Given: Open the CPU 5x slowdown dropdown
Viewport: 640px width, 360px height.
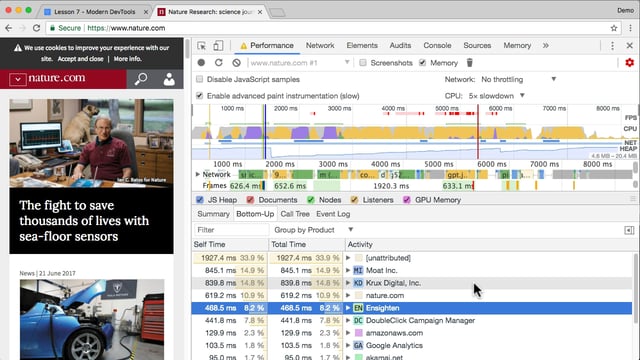Looking at the screenshot, I should [x=497, y=96].
